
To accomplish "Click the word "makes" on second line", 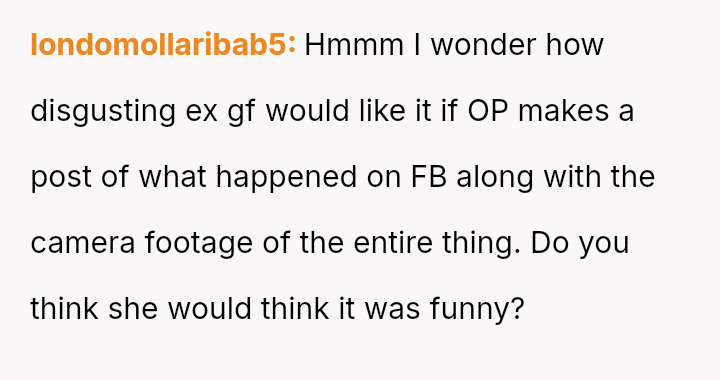I will [x=563, y=111].
